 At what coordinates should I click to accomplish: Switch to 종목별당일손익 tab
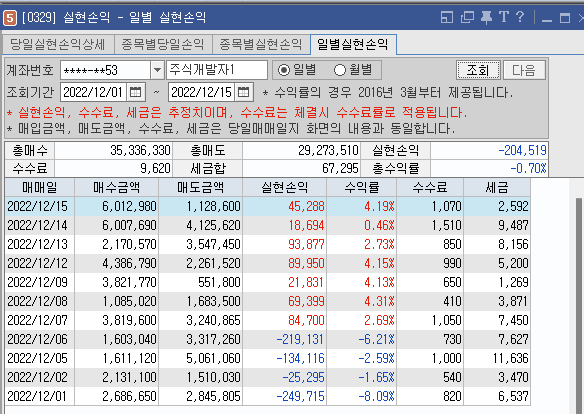tap(163, 45)
